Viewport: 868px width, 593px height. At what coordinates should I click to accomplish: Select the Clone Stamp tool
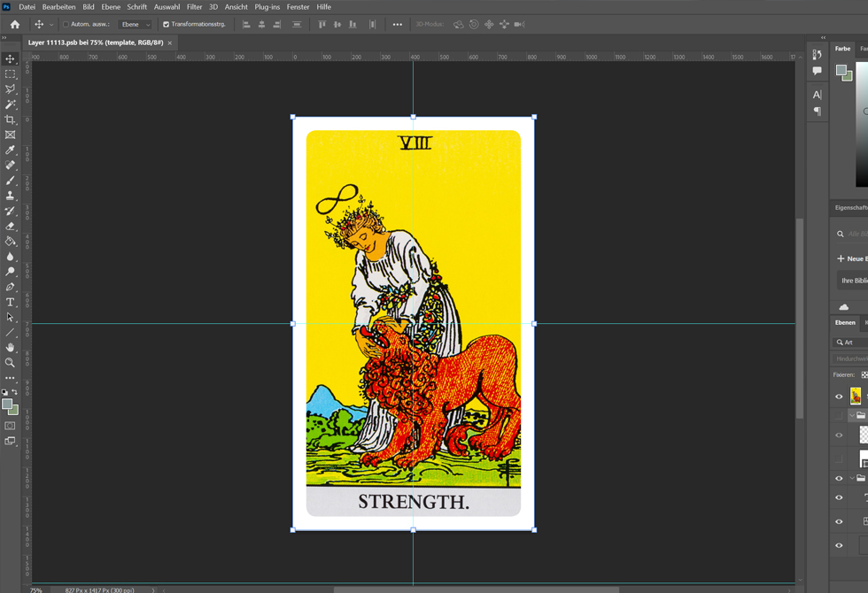[x=10, y=196]
